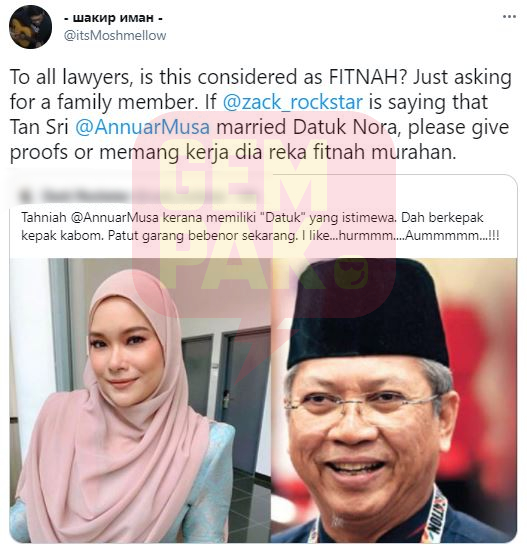Viewport: 527px width, 552px height.
Task: Open the @zack_rockstar mention
Action: tap(293, 102)
